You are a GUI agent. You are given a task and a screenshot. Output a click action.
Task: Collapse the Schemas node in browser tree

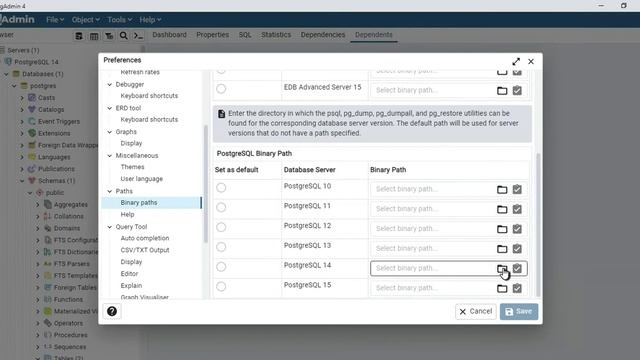point(22,181)
